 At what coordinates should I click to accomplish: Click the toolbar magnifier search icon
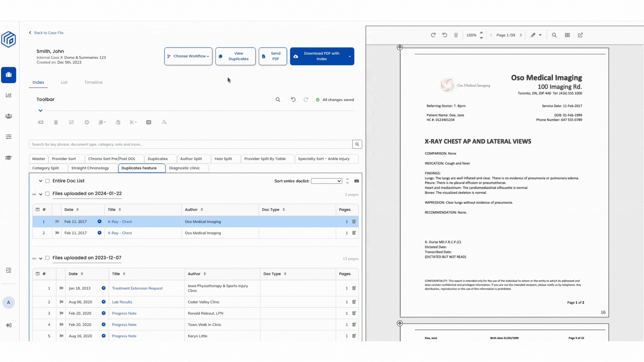coord(278,100)
